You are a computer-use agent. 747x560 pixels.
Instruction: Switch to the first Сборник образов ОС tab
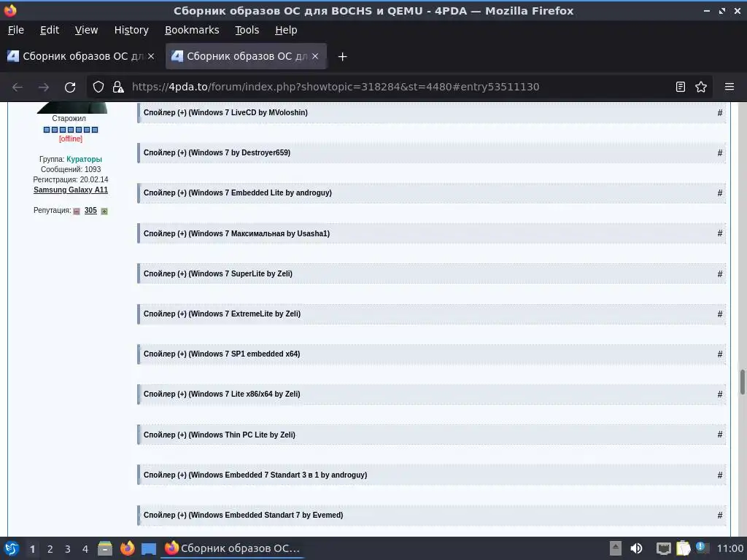pos(81,56)
